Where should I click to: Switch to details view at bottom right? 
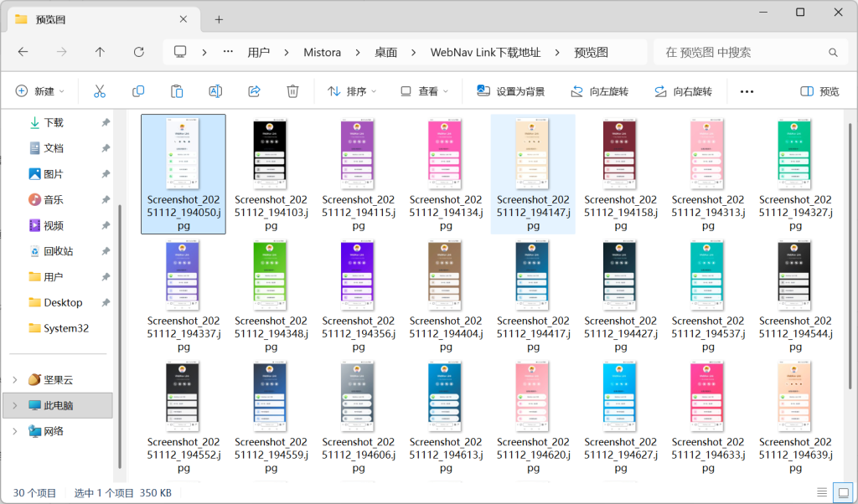(822, 492)
